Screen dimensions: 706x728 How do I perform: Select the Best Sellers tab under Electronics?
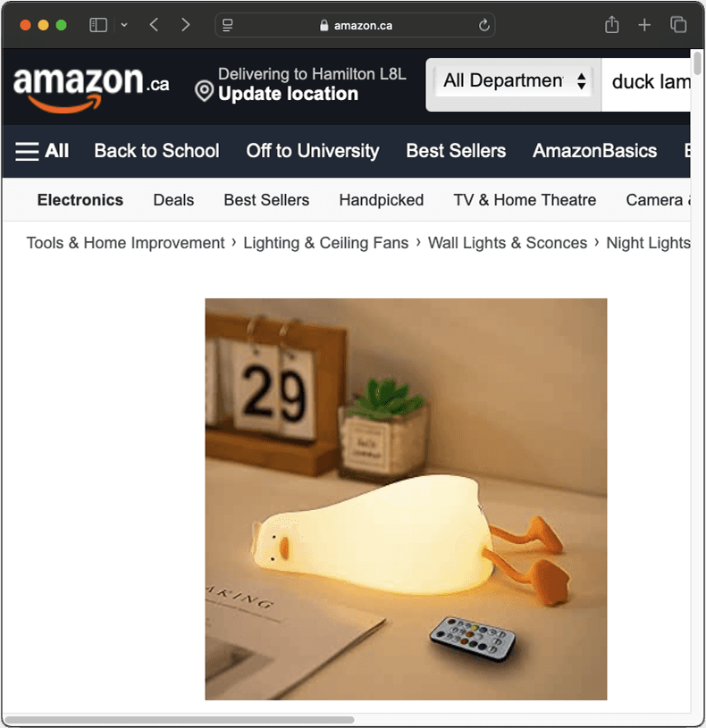(x=266, y=200)
